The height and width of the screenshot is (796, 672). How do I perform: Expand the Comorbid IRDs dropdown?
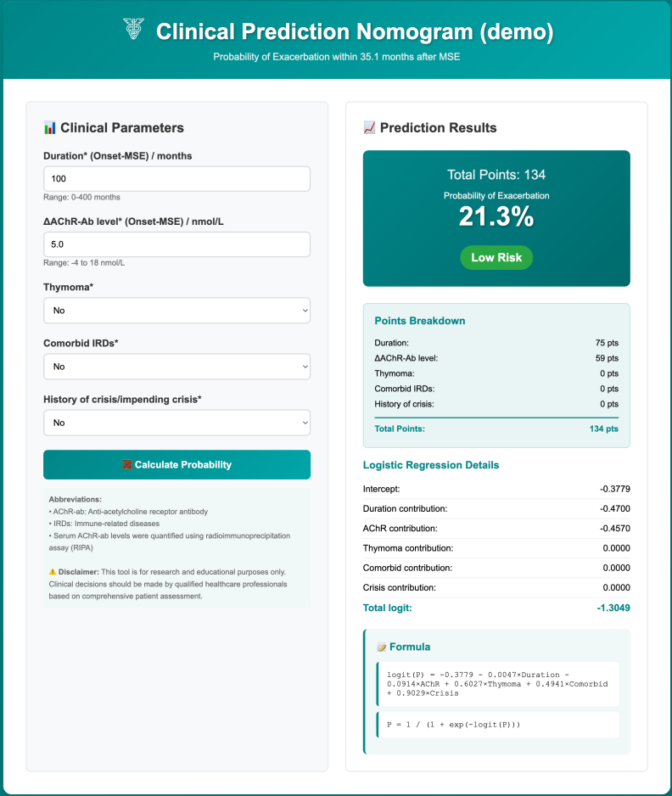pyautogui.click(x=176, y=367)
